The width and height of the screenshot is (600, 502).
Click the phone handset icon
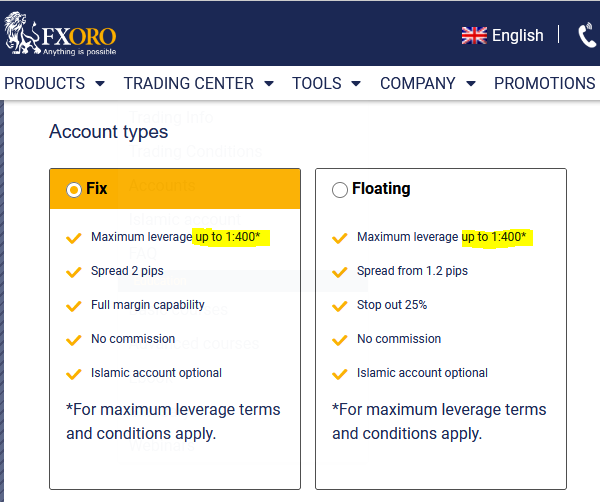click(588, 36)
